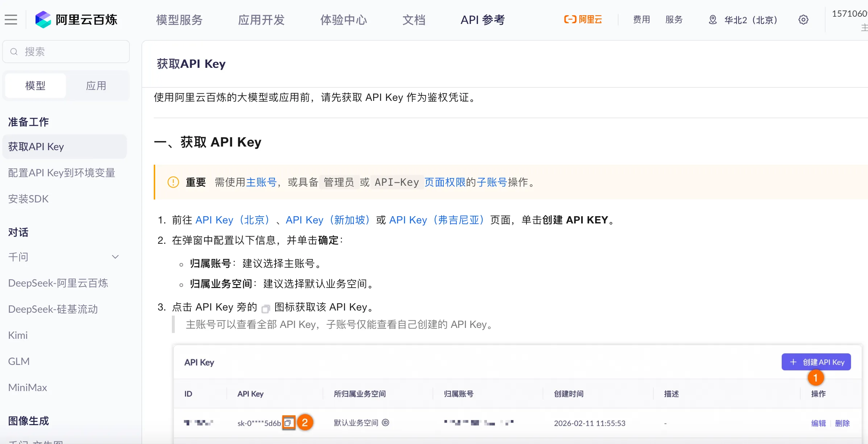This screenshot has height=444, width=868.
Task: Click the orange 阿里云 logo
Action: [x=583, y=20]
